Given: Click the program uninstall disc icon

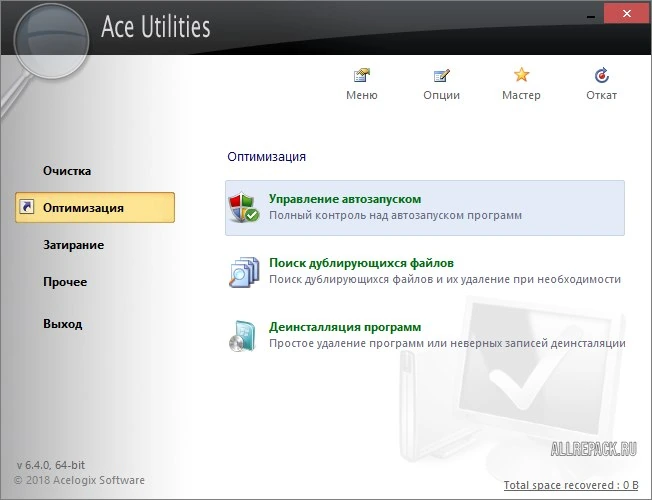Looking at the screenshot, I should click(x=242, y=336).
